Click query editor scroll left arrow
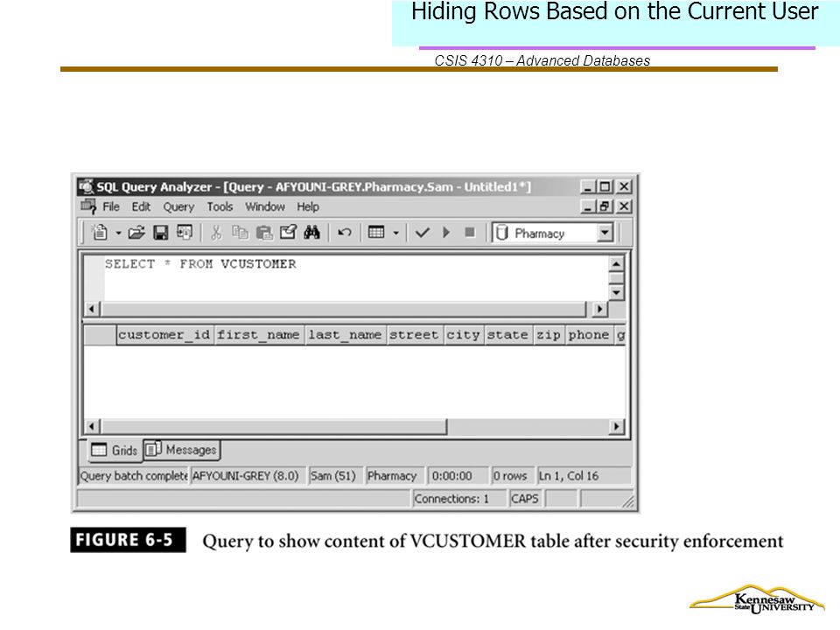 pos(92,309)
